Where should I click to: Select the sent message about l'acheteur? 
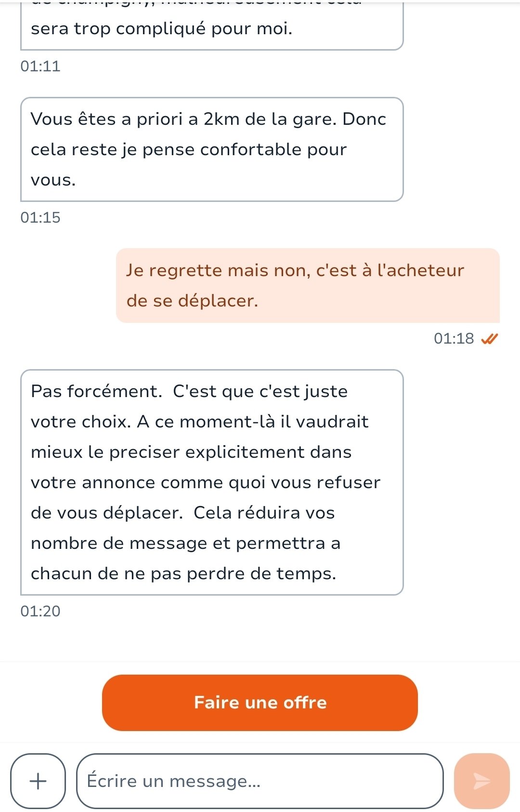tap(308, 285)
